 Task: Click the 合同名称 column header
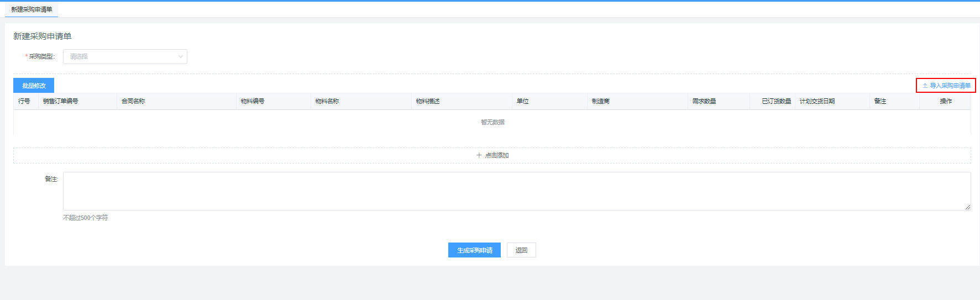pyautogui.click(x=133, y=101)
